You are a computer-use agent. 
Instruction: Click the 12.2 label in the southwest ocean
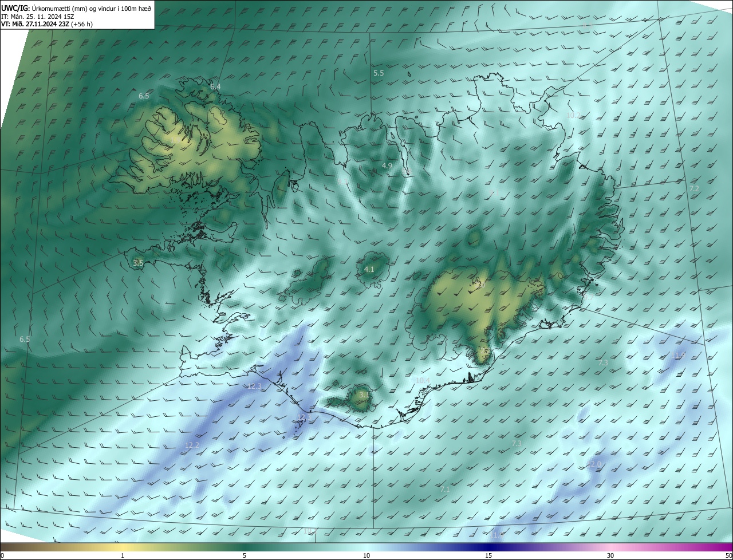pyautogui.click(x=192, y=445)
